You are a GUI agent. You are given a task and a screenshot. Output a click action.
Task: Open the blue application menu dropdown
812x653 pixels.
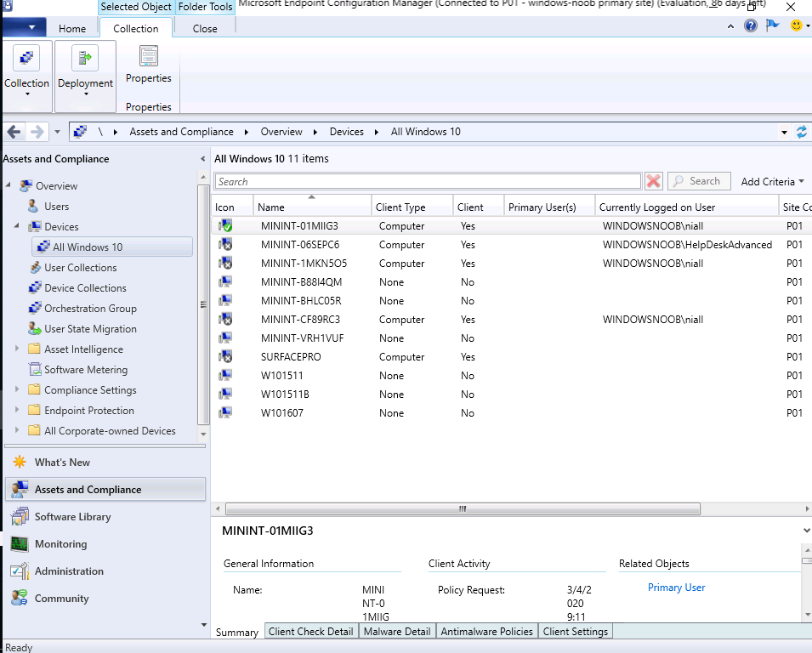(x=25, y=27)
